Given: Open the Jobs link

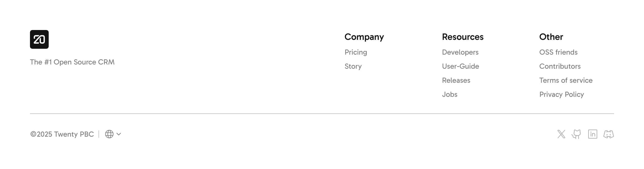Looking at the screenshot, I should coord(449,94).
